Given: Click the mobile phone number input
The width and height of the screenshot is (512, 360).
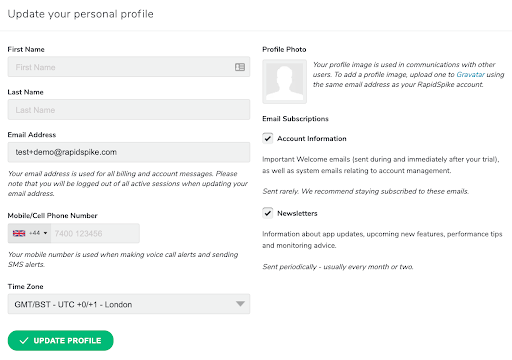Looking at the screenshot, I should (x=95, y=233).
